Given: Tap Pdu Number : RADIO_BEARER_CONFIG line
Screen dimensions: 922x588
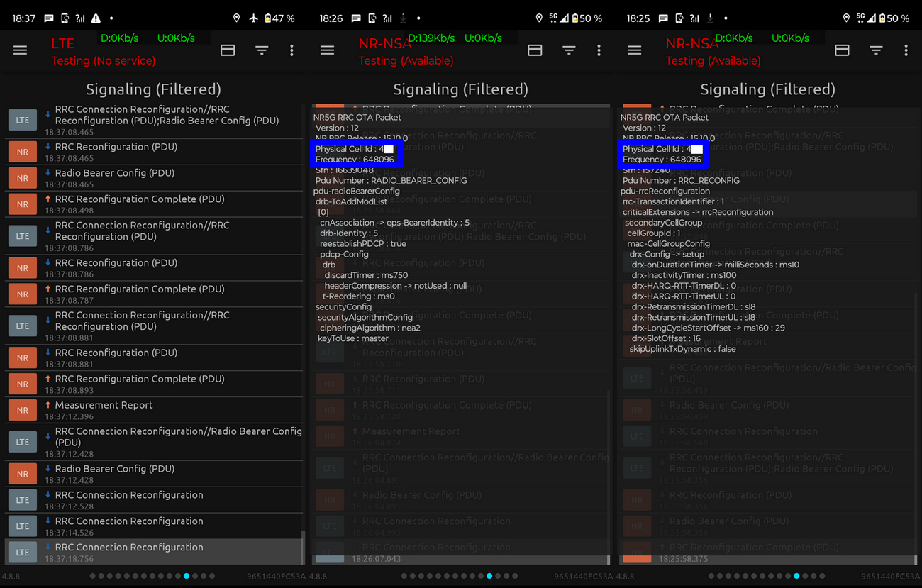Looking at the screenshot, I should point(391,180).
